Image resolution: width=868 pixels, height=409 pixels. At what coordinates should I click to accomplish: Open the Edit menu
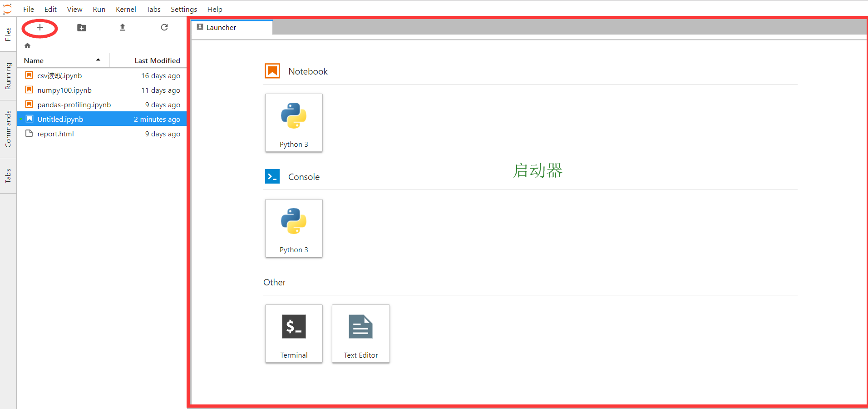pyautogui.click(x=50, y=9)
